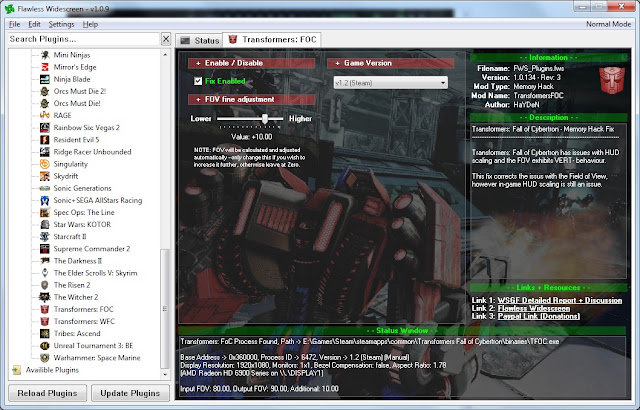Click the Orcs Must Die! plugin icon

[45, 103]
